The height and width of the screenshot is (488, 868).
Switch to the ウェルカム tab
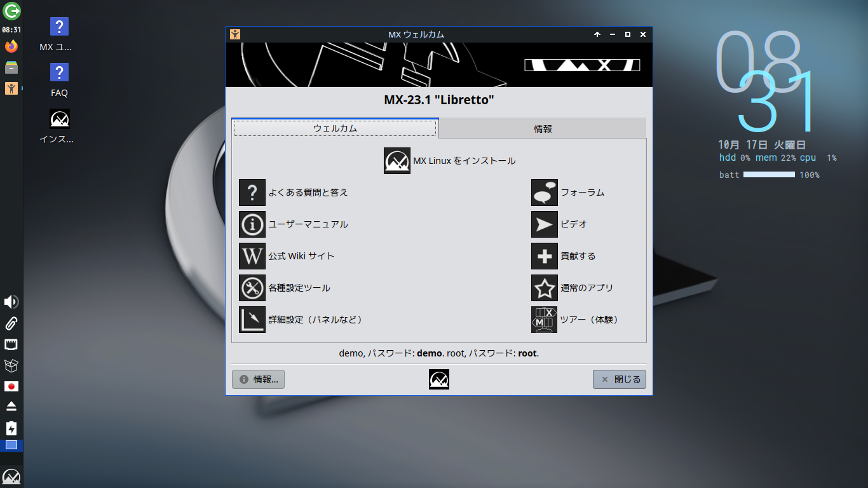pos(335,128)
